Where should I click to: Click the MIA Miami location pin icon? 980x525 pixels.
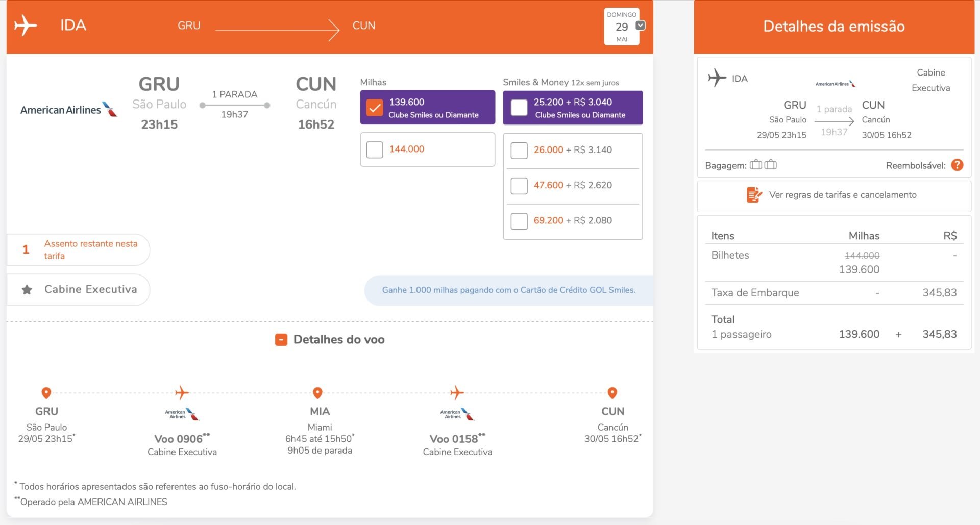317,393
